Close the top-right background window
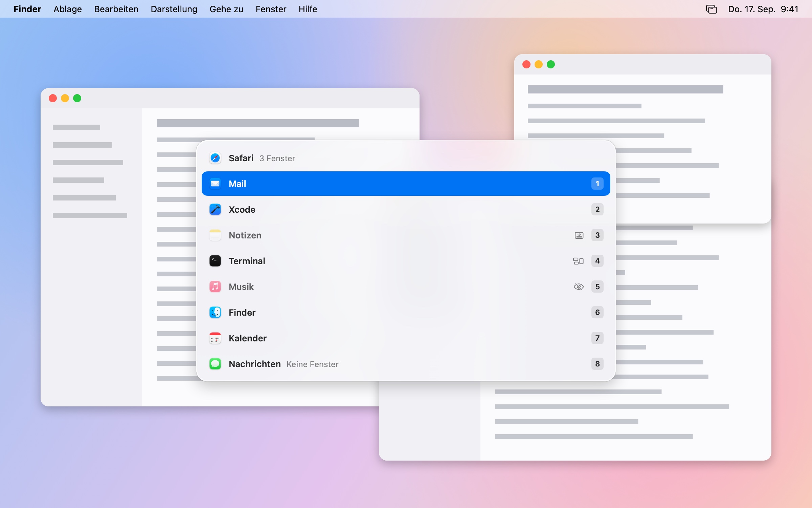The height and width of the screenshot is (508, 812). [526, 64]
